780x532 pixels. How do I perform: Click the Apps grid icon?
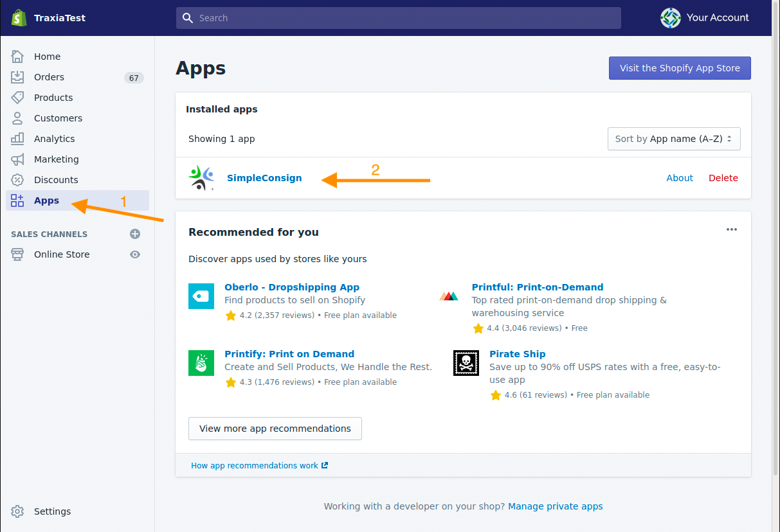[x=17, y=200]
